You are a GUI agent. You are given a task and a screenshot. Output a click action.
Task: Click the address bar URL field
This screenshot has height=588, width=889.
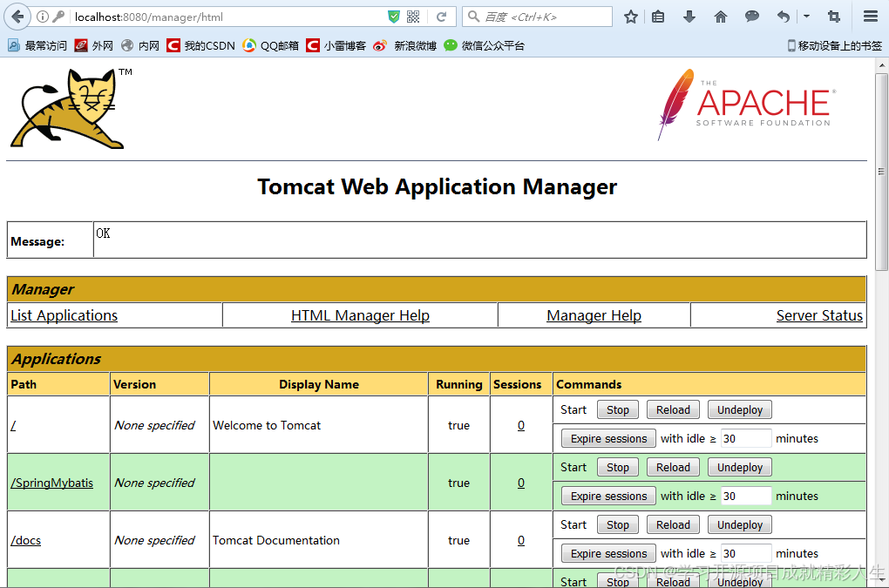tap(227, 17)
